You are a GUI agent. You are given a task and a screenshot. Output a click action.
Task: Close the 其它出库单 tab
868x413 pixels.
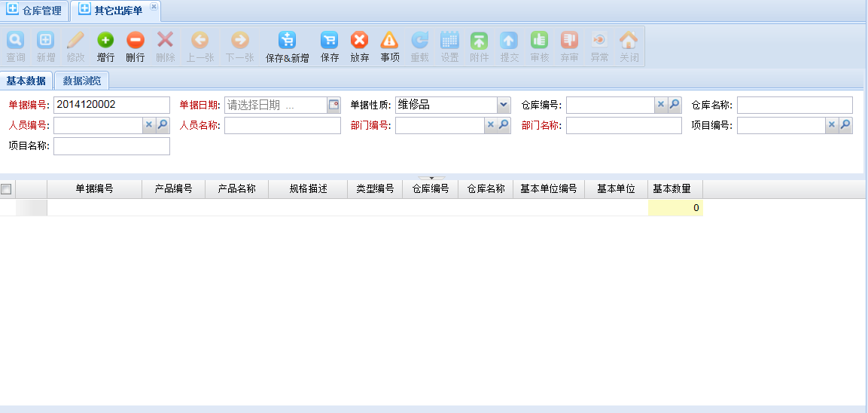pos(154,7)
